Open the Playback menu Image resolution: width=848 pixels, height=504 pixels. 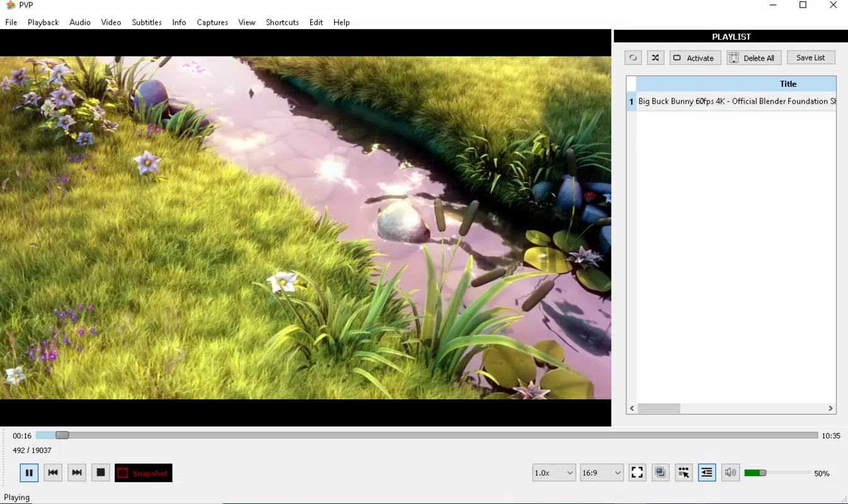pyautogui.click(x=43, y=22)
